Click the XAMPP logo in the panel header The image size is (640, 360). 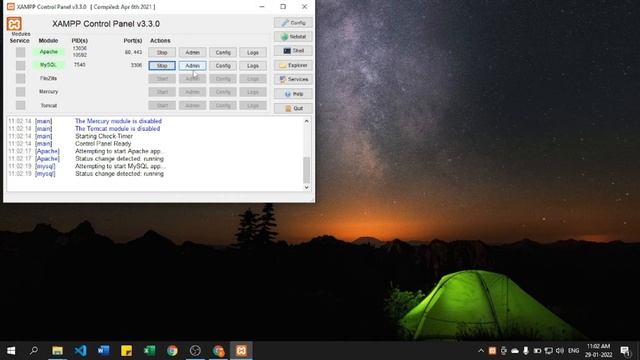pyautogui.click(x=14, y=24)
